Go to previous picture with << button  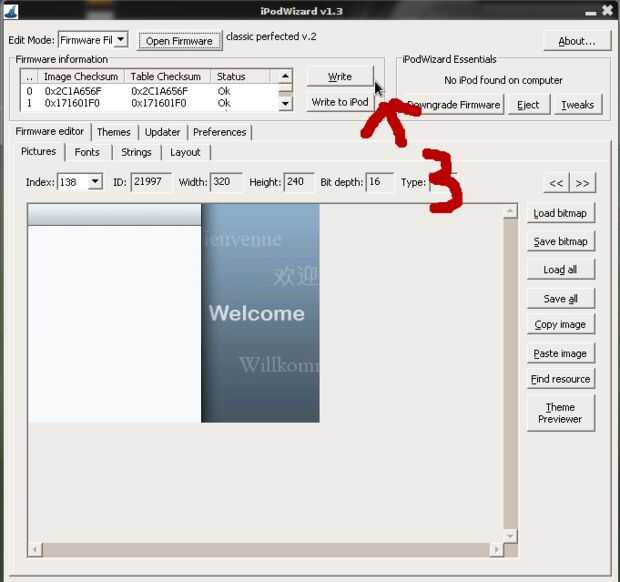click(x=556, y=183)
